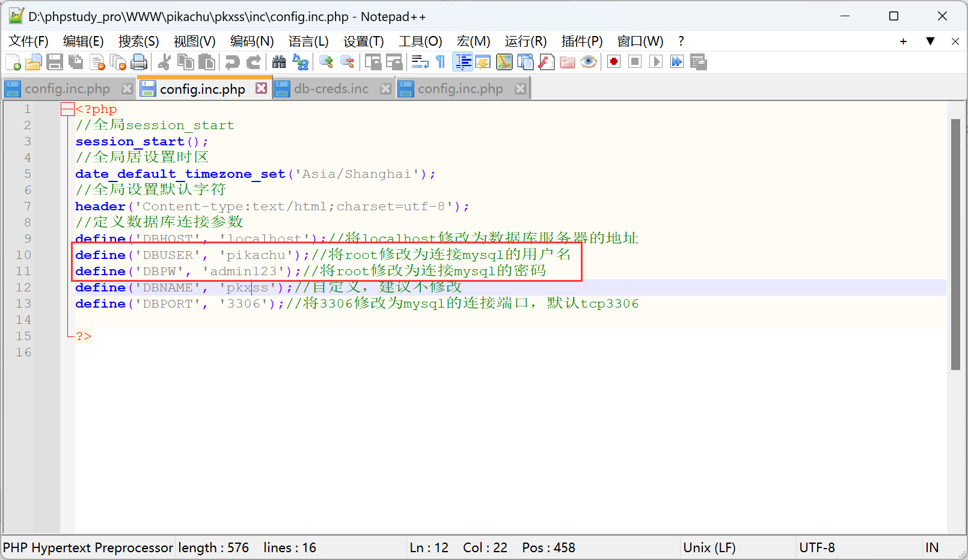Open the 编码(N) menu
Image resolution: width=968 pixels, height=560 pixels.
252,41
